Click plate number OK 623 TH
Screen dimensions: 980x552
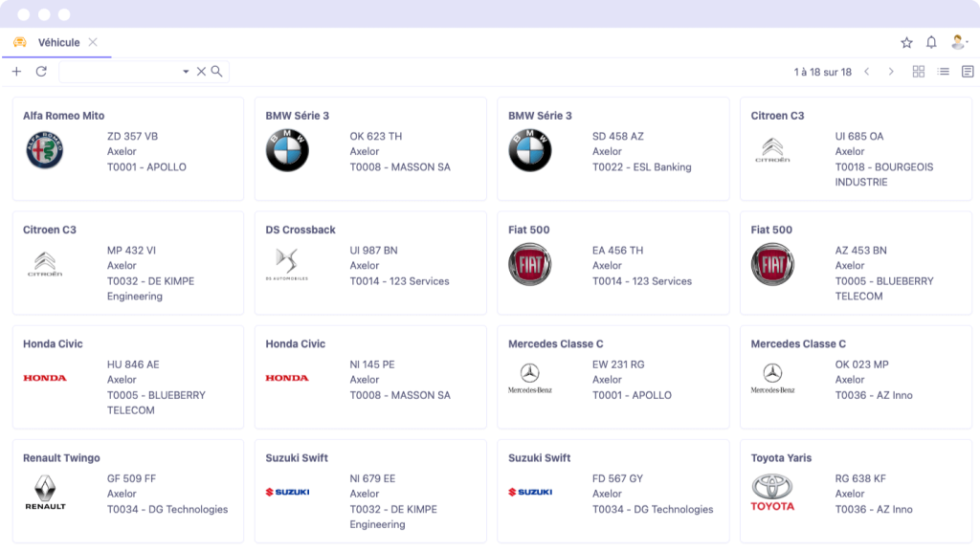pos(375,136)
